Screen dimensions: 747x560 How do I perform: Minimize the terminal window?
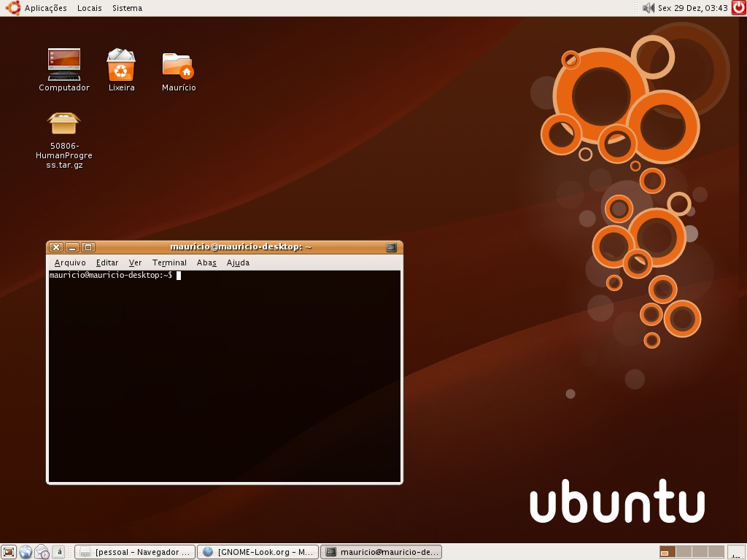point(72,247)
